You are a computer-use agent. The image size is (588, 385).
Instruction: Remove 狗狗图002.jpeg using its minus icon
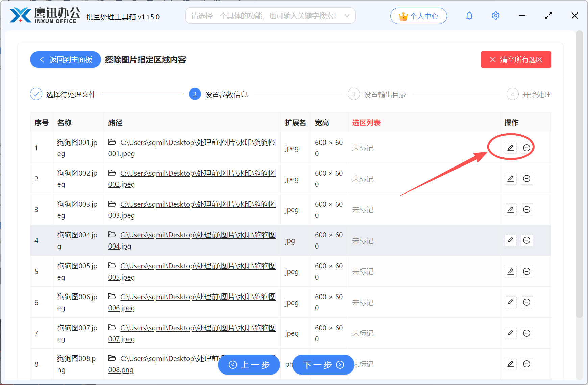pos(526,179)
